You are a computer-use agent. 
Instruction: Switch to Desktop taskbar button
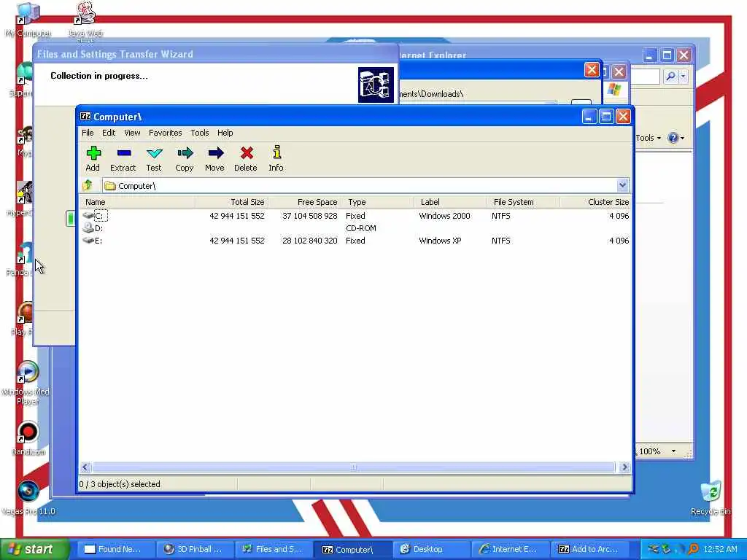pos(431,549)
